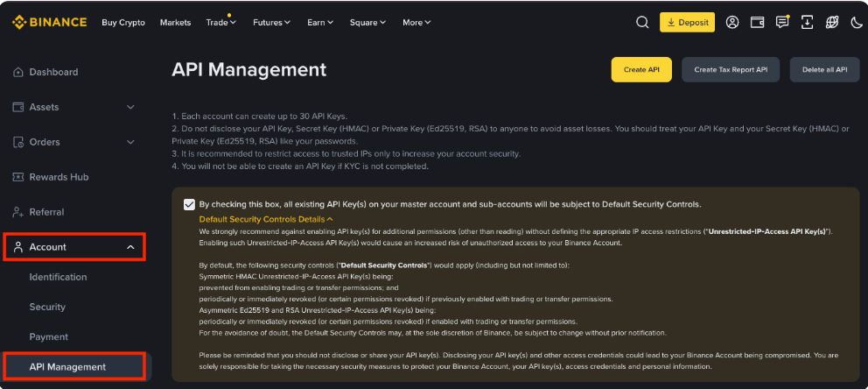The image size is (868, 389).
Task: Click the Delete all API button
Action: coord(824,70)
